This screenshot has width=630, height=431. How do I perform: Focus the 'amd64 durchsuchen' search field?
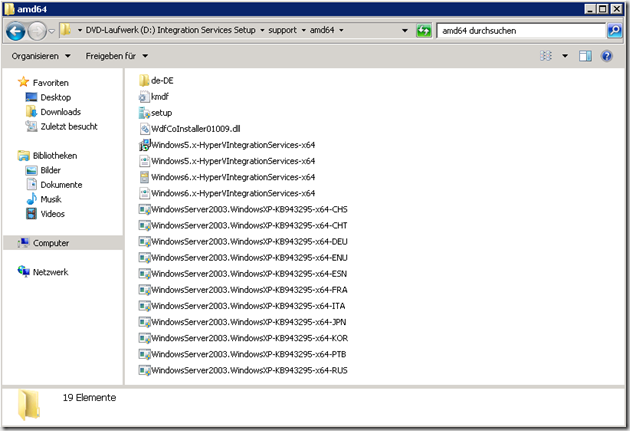(521, 31)
